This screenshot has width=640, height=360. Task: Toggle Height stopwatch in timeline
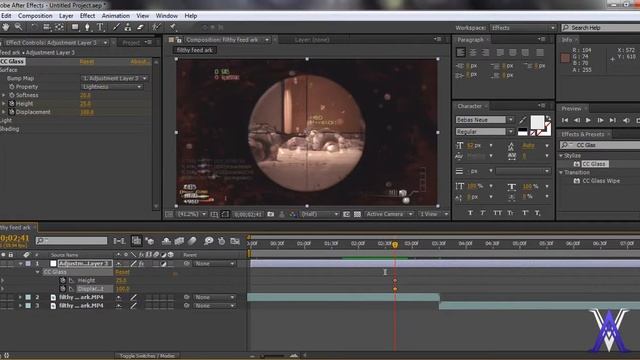(62, 280)
